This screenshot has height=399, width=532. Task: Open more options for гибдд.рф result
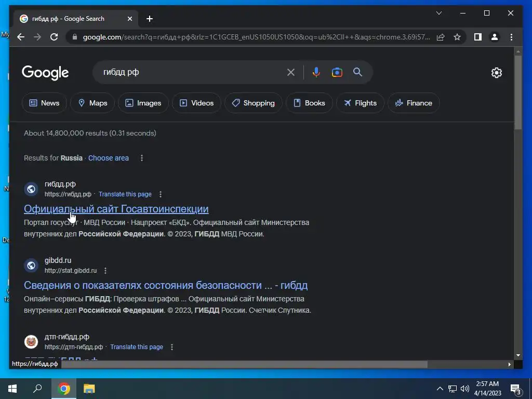(x=161, y=194)
